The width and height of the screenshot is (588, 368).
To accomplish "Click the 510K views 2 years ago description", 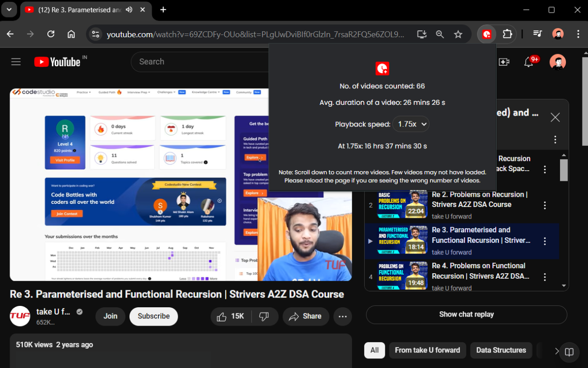I will pyautogui.click(x=54, y=345).
